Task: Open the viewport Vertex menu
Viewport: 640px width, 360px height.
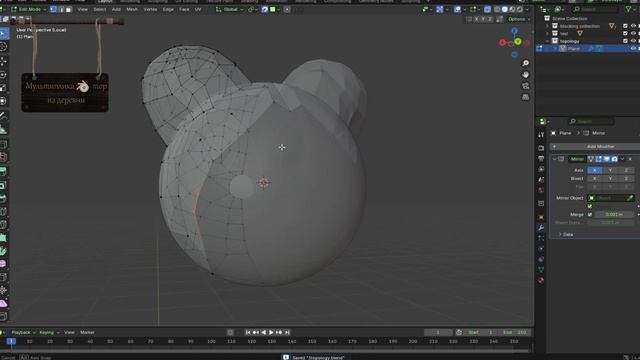Action: click(x=150, y=9)
